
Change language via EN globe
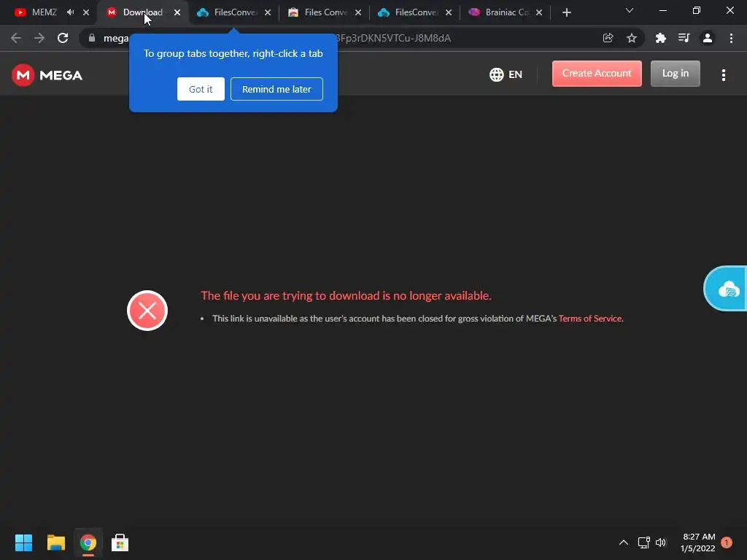506,75
